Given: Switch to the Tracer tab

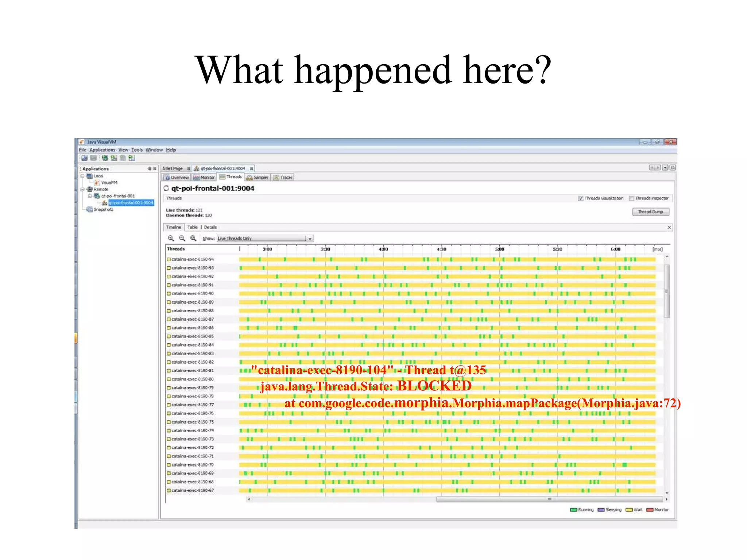Looking at the screenshot, I should coord(283,177).
